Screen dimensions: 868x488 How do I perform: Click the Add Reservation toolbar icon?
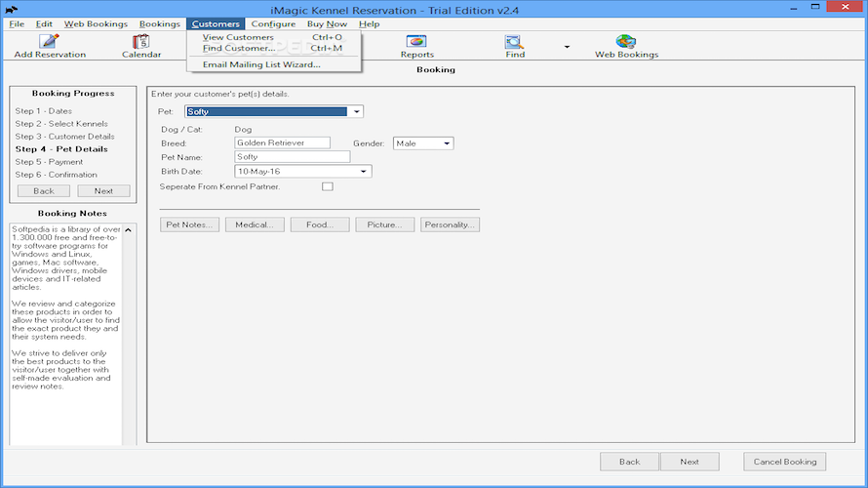[x=50, y=42]
